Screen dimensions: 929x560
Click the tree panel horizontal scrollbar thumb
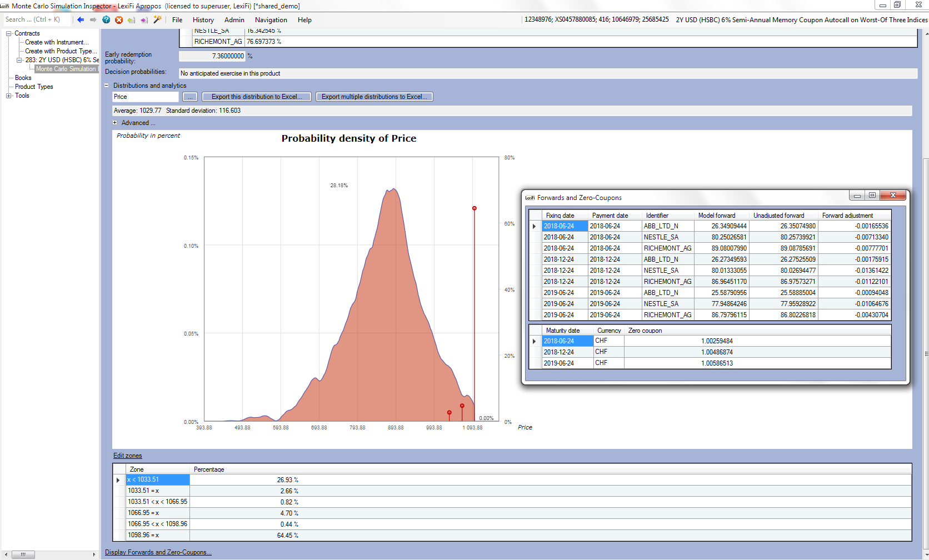tap(23, 554)
